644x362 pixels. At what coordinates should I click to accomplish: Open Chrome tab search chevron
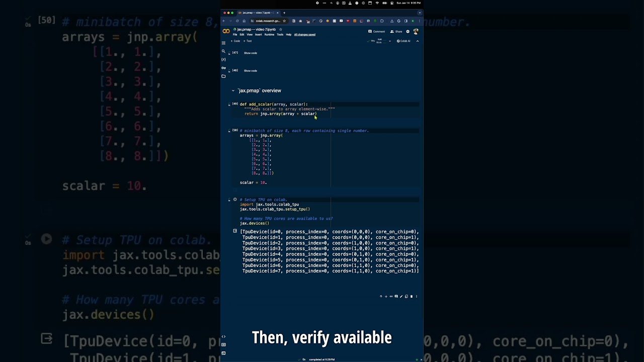tap(420, 13)
